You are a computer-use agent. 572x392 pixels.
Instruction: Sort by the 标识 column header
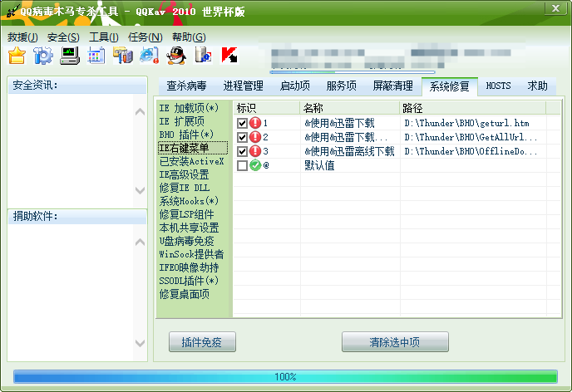pyautogui.click(x=266, y=108)
